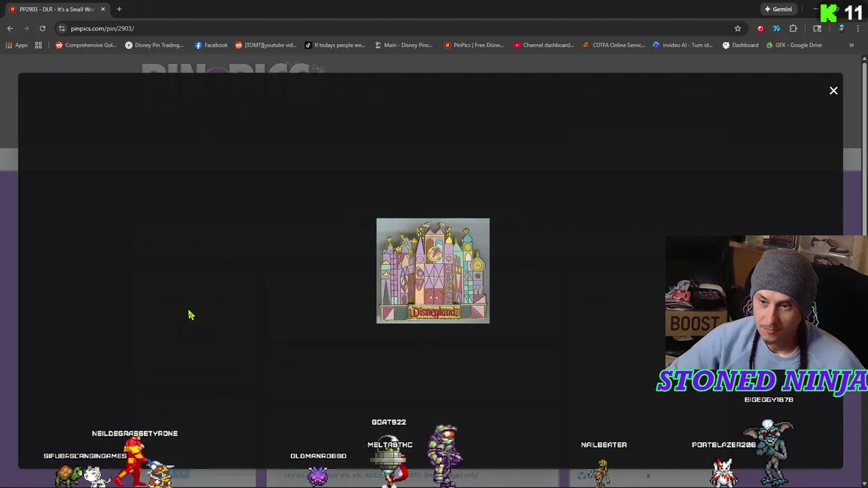The image size is (868, 488).
Task: Open the Disney Pin Trading bookmark
Action: coord(154,45)
